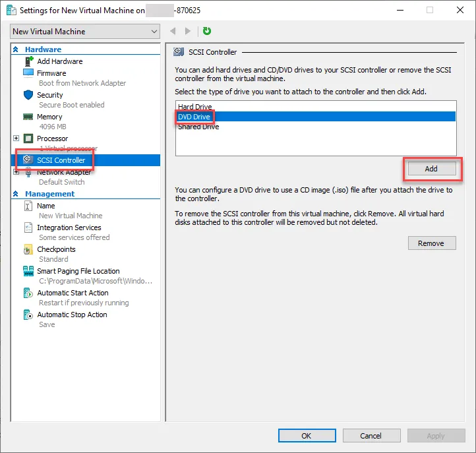476x453 pixels.
Task: Click the Memory chip icon
Action: [28, 117]
